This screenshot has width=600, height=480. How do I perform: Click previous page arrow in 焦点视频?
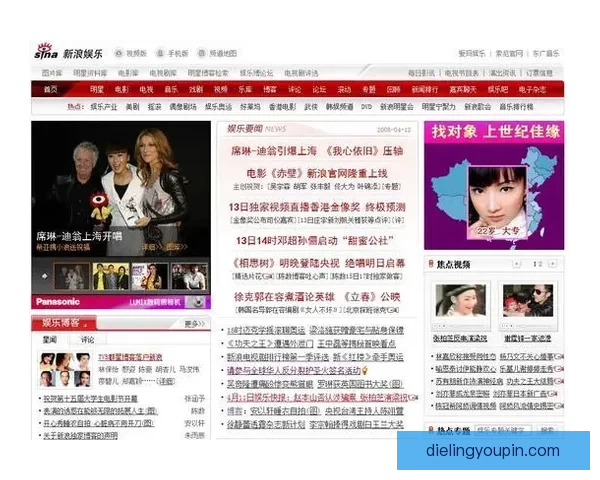pyautogui.click(x=517, y=264)
